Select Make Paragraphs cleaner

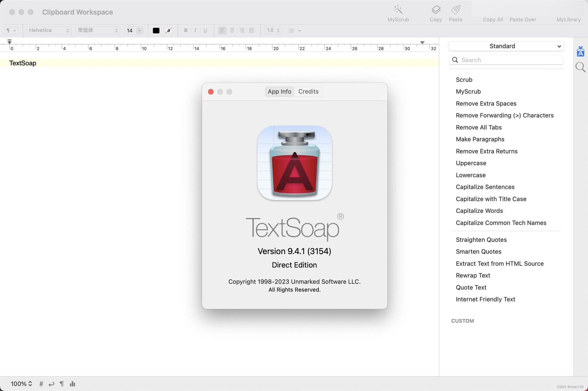click(480, 139)
